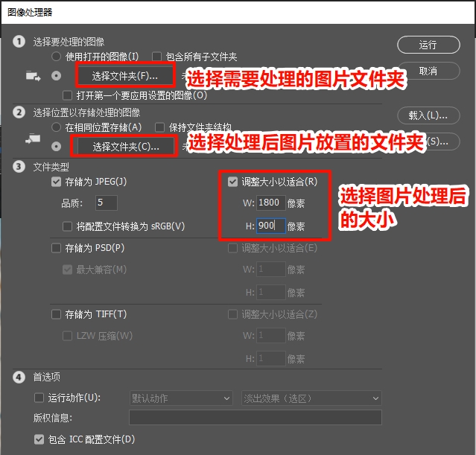Toggle 存储为 JPEG(J) checkbox
Screen dimensions: 476x455
56,182
